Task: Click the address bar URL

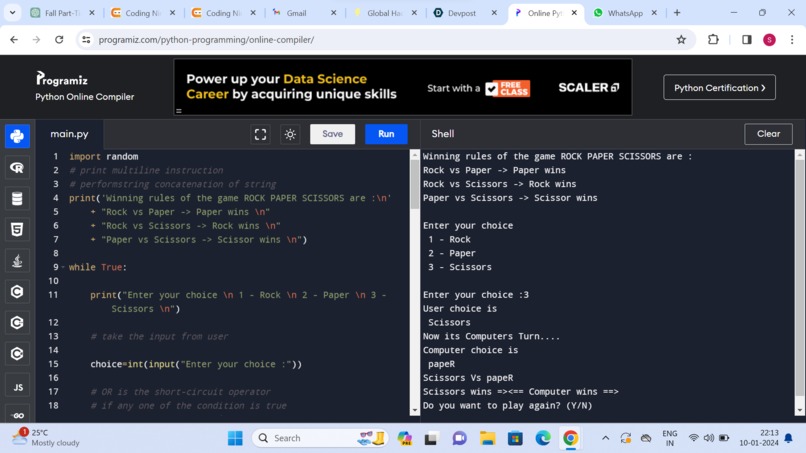Action: click(206, 40)
